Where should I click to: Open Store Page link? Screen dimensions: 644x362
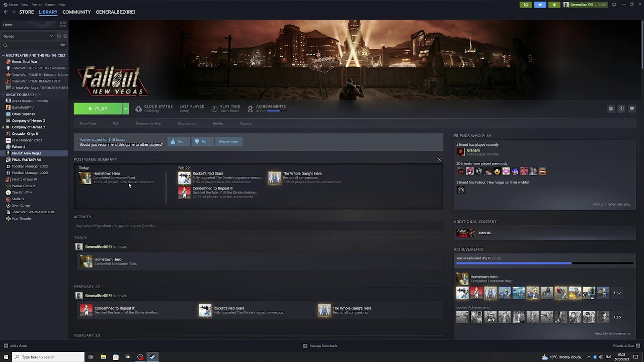point(88,123)
